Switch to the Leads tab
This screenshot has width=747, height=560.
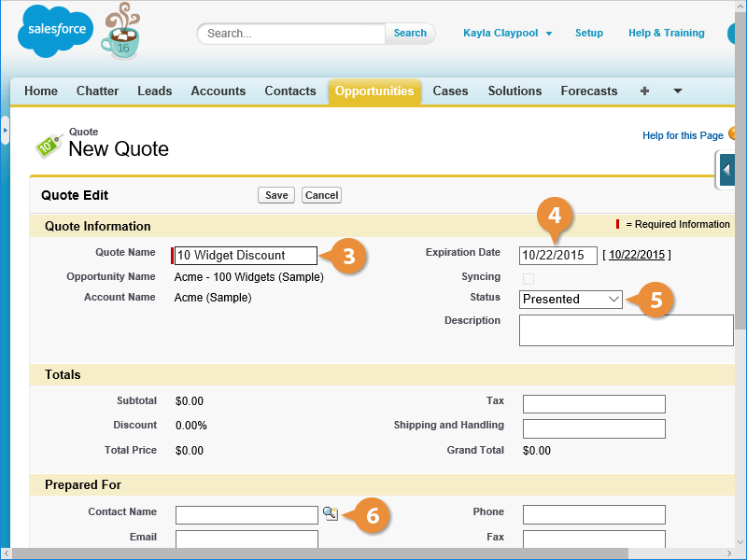[155, 91]
